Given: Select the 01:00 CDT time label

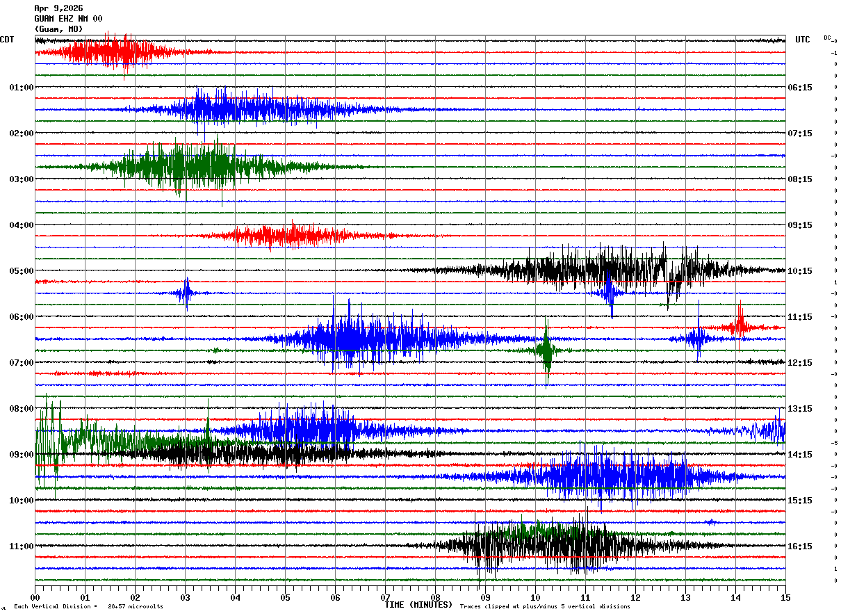Looking at the screenshot, I should point(22,88).
